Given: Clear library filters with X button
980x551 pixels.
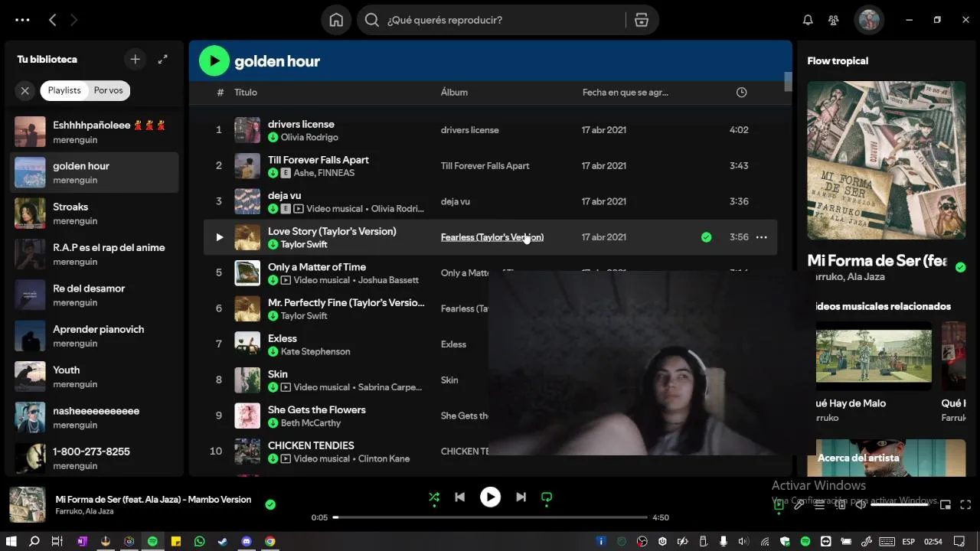Looking at the screenshot, I should (x=24, y=90).
